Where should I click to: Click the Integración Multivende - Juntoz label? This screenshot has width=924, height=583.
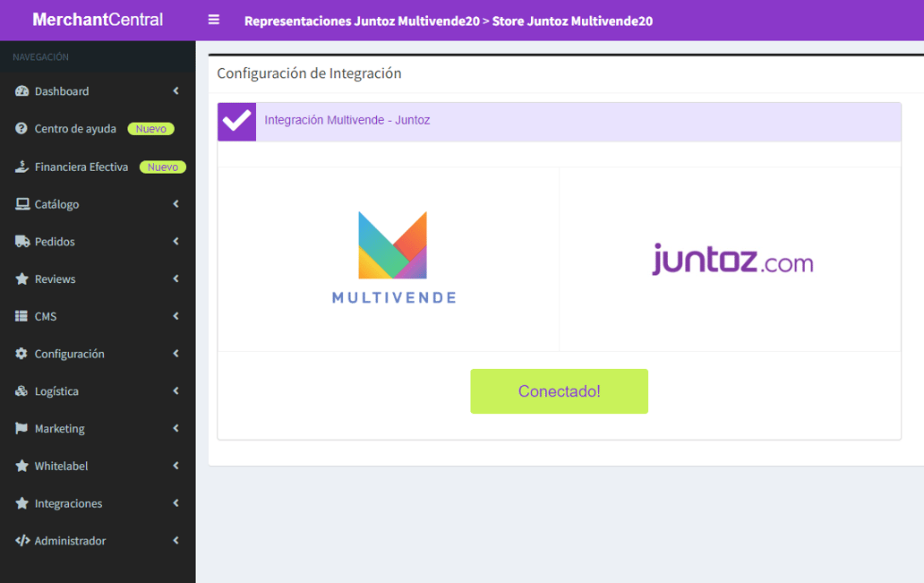347,120
